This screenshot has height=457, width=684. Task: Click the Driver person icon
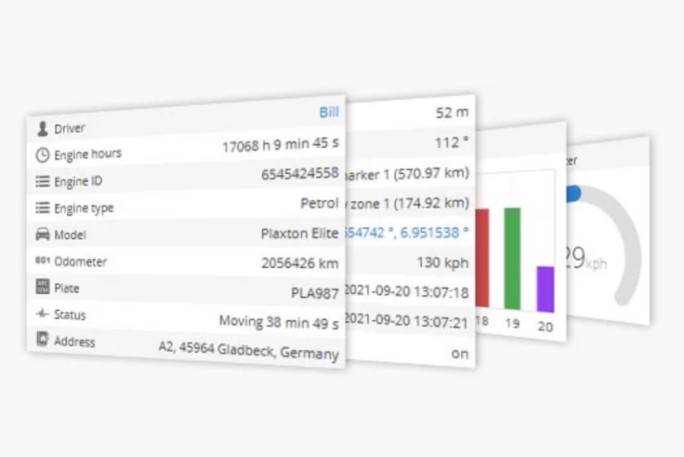(x=42, y=129)
